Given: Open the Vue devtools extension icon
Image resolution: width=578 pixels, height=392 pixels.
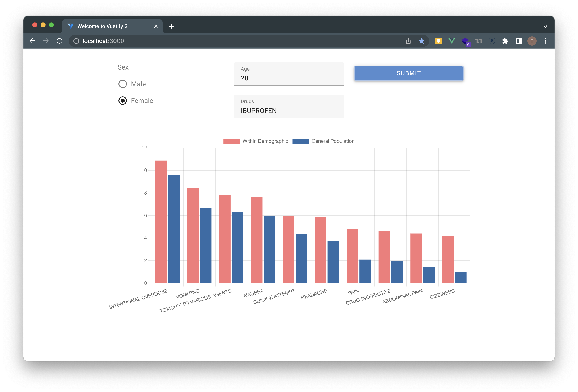Looking at the screenshot, I should pos(452,41).
